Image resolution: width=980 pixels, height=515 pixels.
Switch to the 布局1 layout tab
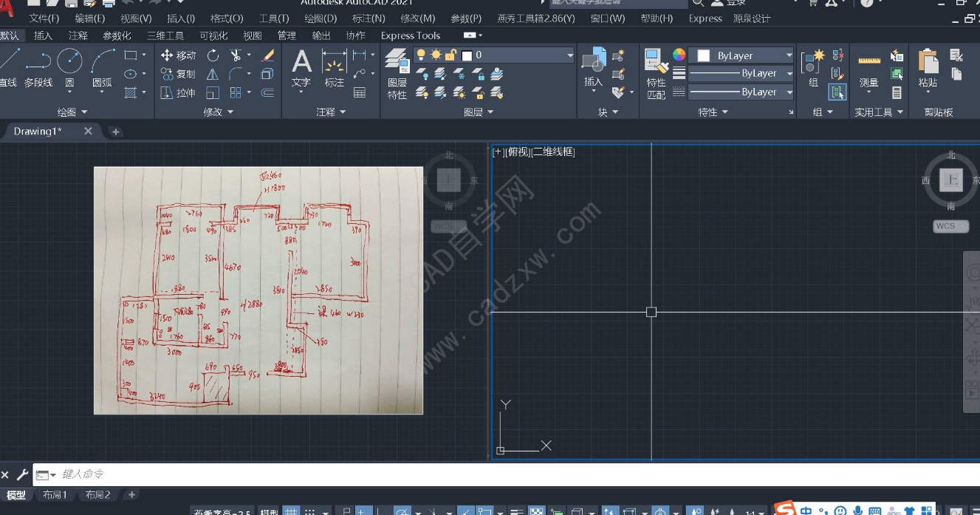point(55,495)
